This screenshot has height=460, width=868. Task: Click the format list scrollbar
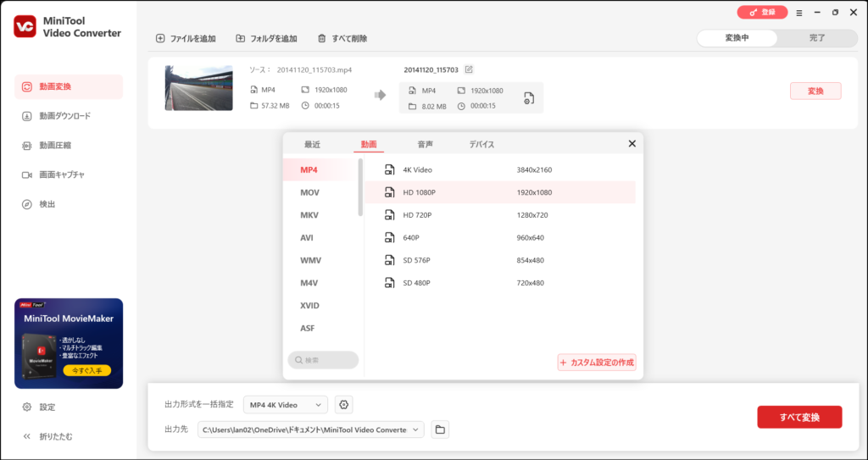[360, 187]
